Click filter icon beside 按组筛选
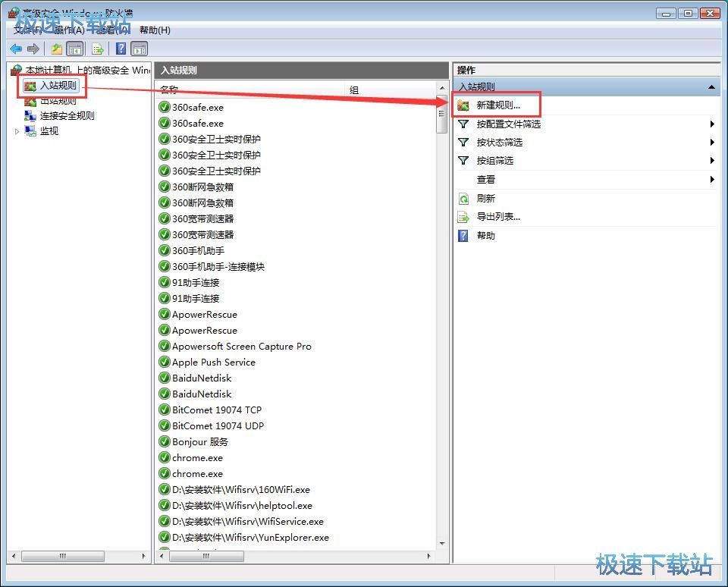The image size is (728, 587). coord(463,160)
